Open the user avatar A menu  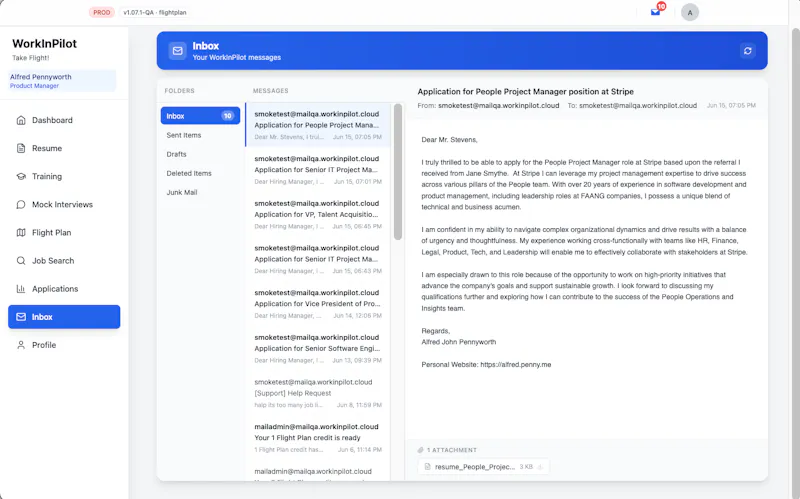coord(690,12)
